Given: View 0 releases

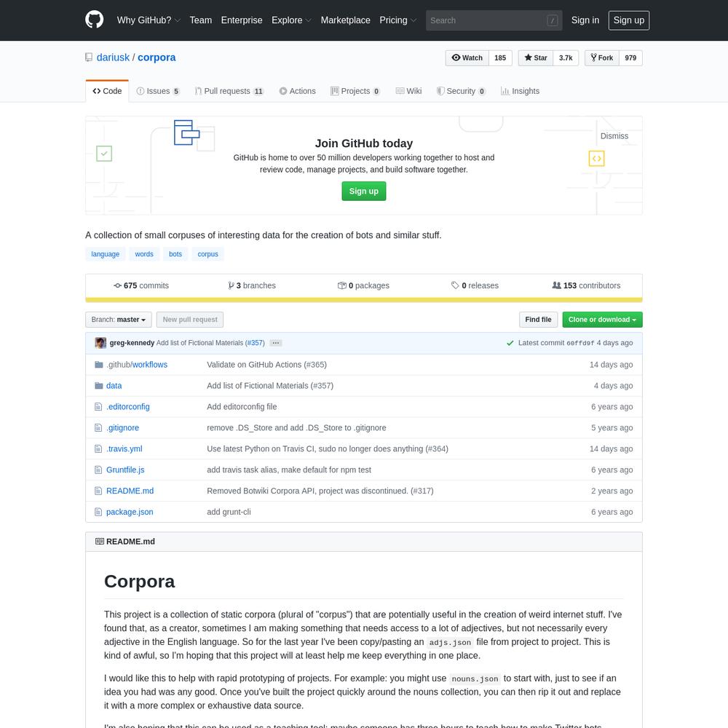Looking at the screenshot, I should pyautogui.click(x=475, y=285).
